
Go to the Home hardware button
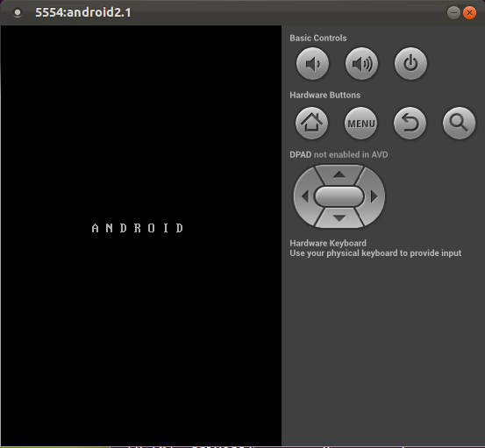point(311,123)
